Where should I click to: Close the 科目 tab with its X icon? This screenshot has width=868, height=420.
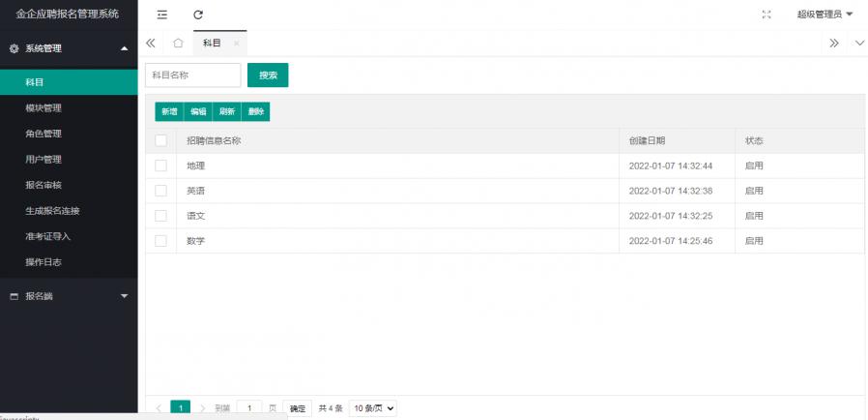click(x=236, y=44)
